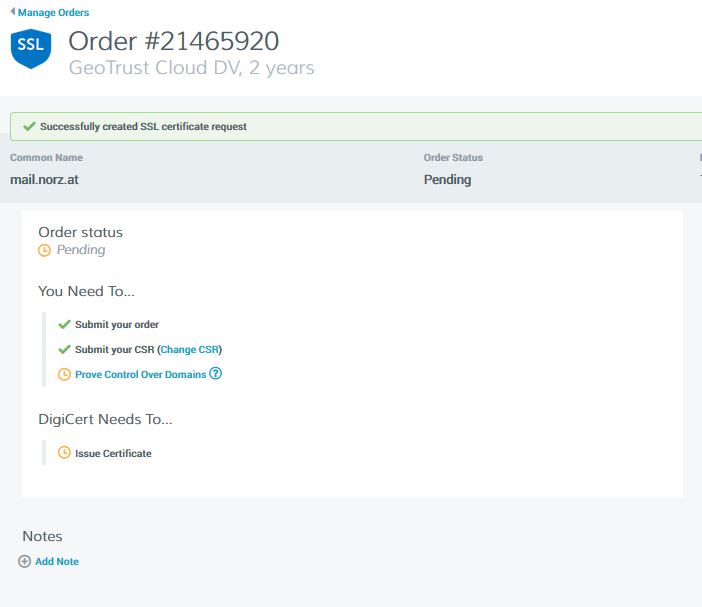Click clock icon next to Prove Control
The height and width of the screenshot is (607, 702).
(64, 374)
